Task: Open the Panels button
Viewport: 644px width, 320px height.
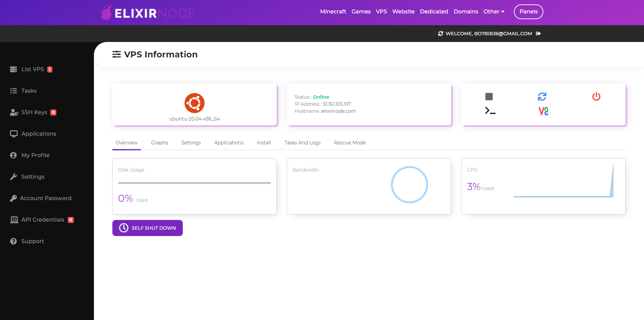Action: click(528, 11)
